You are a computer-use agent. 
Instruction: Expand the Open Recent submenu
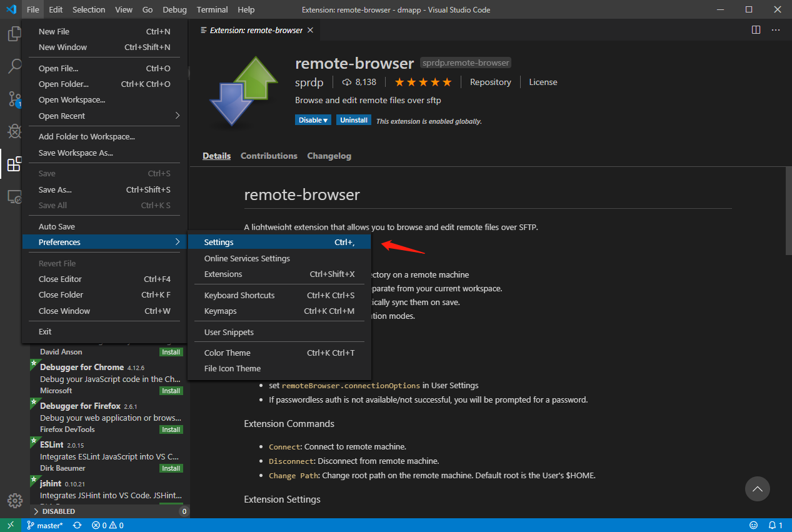pos(104,116)
